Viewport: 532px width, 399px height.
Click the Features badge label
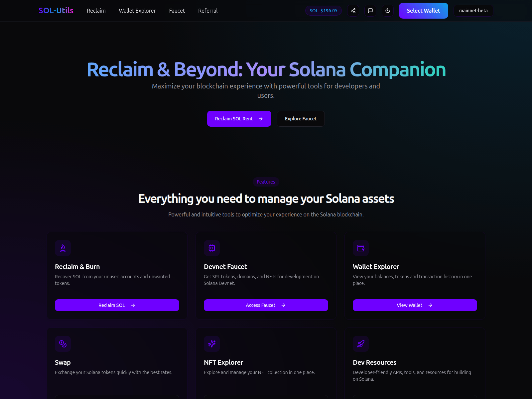tap(266, 182)
